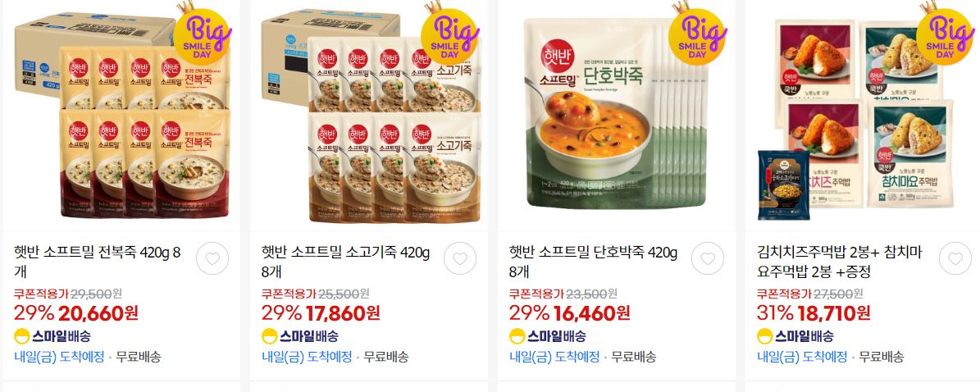This screenshot has width=980, height=392.
Task: Open 햇반 소프트밀 소고기죽 product image
Action: (x=369, y=115)
